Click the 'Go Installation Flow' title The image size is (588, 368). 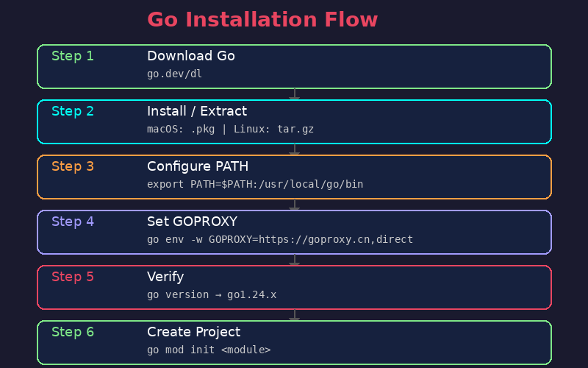pyautogui.click(x=262, y=20)
